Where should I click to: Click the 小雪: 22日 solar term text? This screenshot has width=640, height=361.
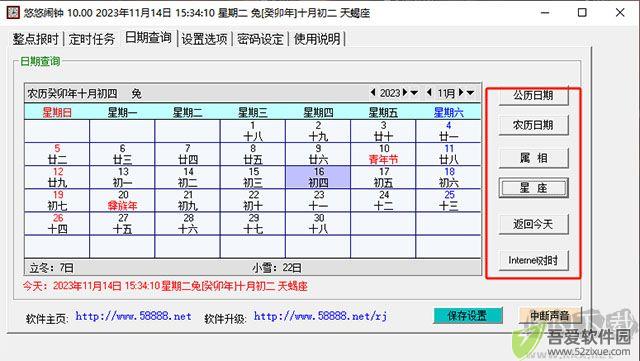[x=277, y=268]
